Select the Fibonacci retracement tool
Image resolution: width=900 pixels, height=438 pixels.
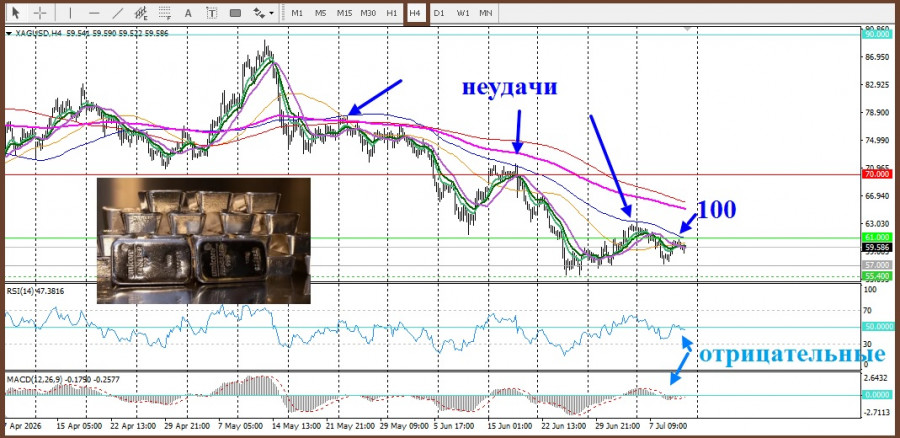(165, 13)
